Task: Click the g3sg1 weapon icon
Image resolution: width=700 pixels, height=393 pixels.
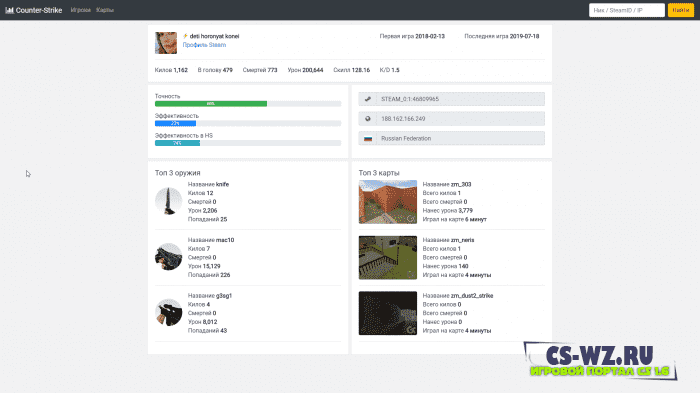Action: (x=168, y=312)
